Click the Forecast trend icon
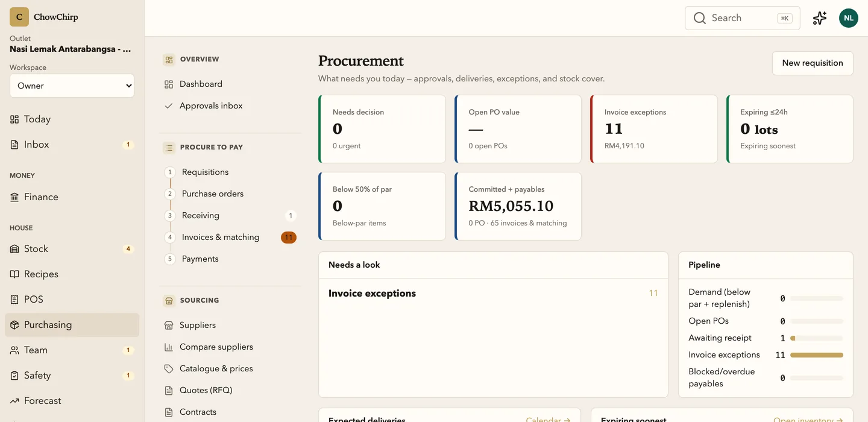Image resolution: width=868 pixels, height=422 pixels. pos(14,401)
